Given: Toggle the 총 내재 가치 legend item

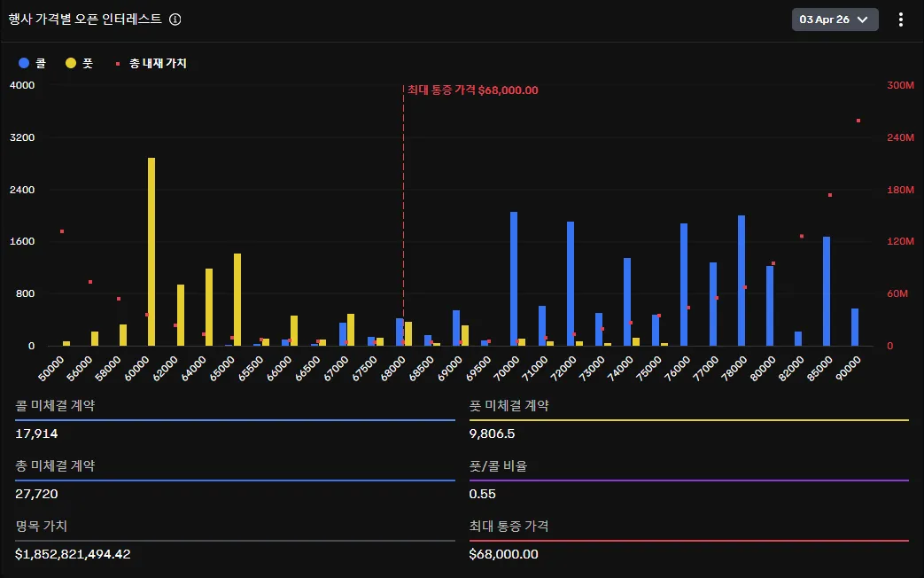Looking at the screenshot, I should [x=151, y=64].
